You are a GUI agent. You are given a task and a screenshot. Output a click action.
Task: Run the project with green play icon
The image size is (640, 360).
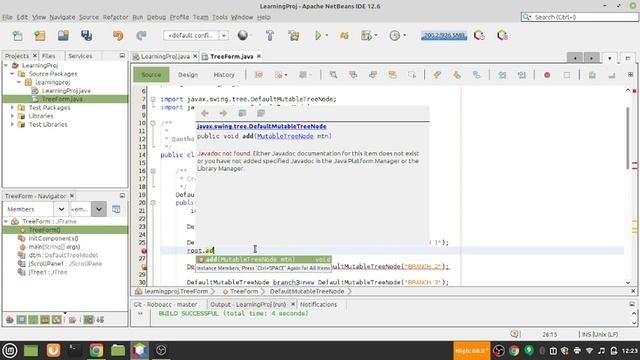(318, 36)
